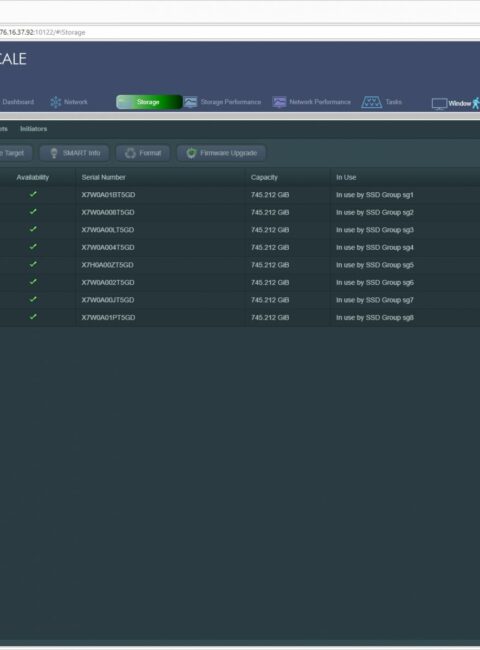480x650 pixels.
Task: Click 'In use by SSD Group sg7'
Action: (375, 300)
